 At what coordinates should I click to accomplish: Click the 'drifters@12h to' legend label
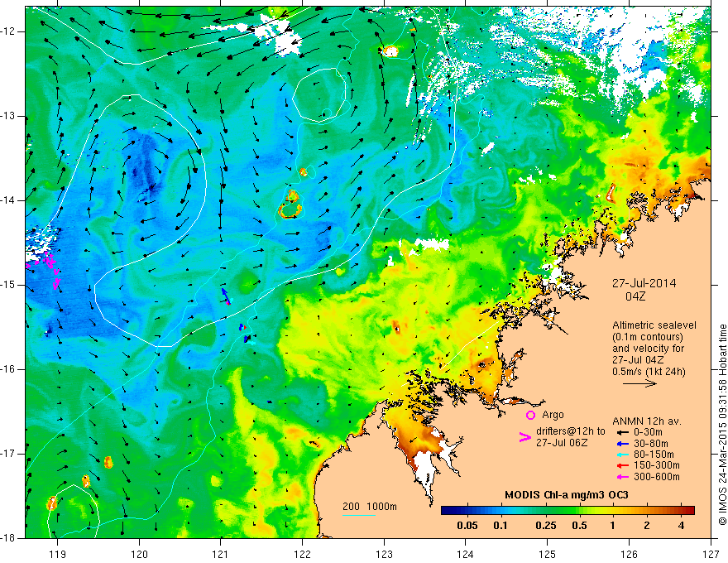[571, 431]
